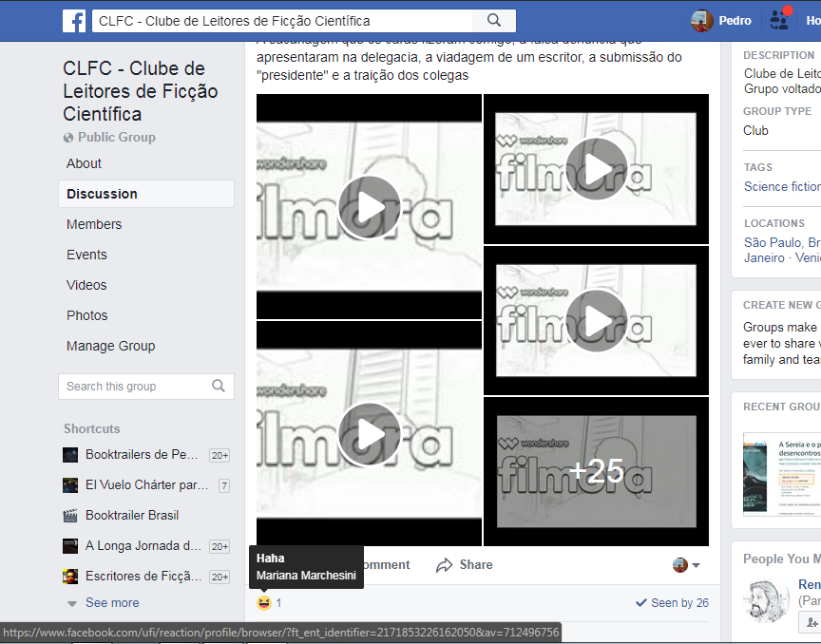Click the Booktrailer Brasil clapperboard icon
Viewport: 821px width, 644px height.
[x=70, y=515]
